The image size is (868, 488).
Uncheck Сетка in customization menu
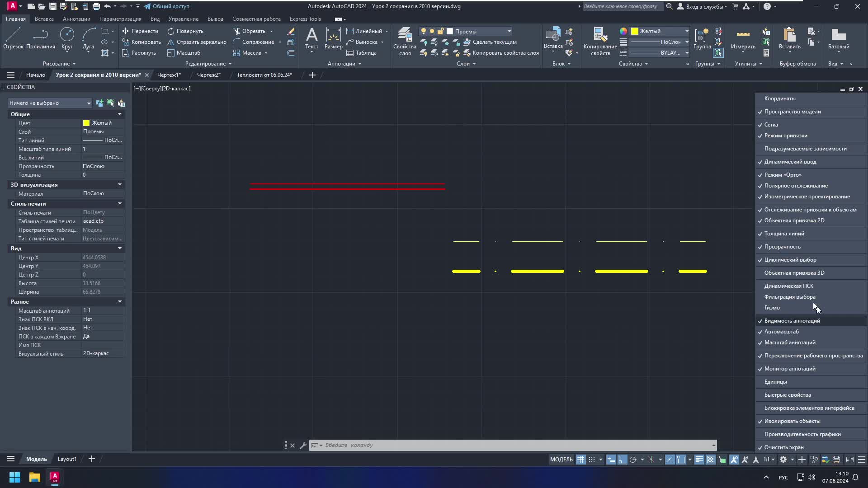tap(811, 125)
